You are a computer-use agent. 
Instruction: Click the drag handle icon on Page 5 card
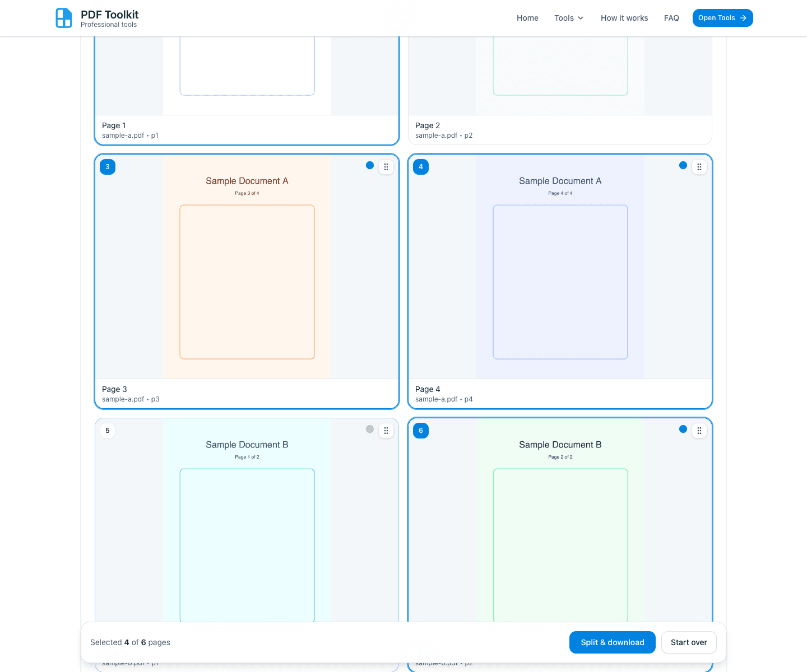pos(386,430)
